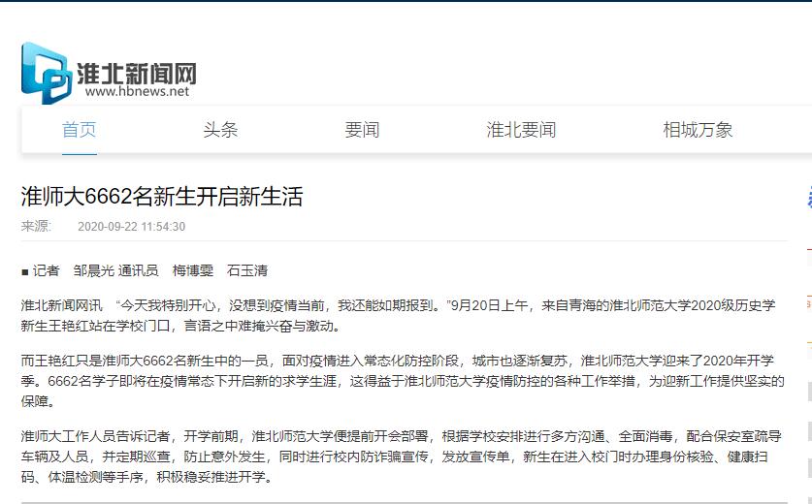This screenshot has width=812, height=504.
Task: Click the cut-off blue sidebar heading at right
Action: [x=808, y=200]
